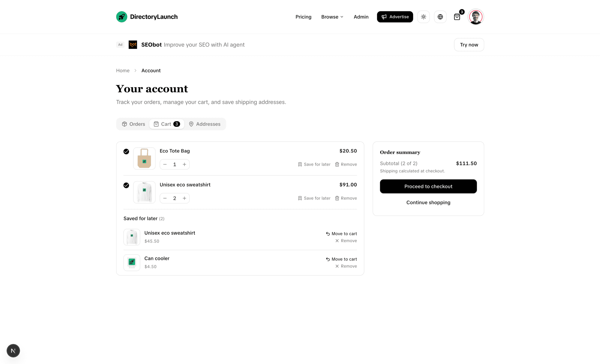Screen dimensions: 600x364
Task: Increase Eco Tote Bag quantity
Action: [x=184, y=164]
